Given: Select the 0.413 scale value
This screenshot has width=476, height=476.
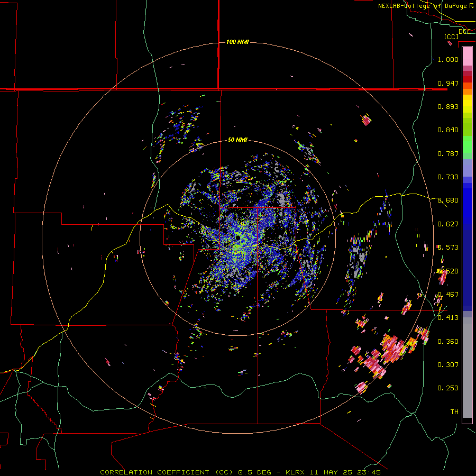Looking at the screenshot, I should (448, 318).
